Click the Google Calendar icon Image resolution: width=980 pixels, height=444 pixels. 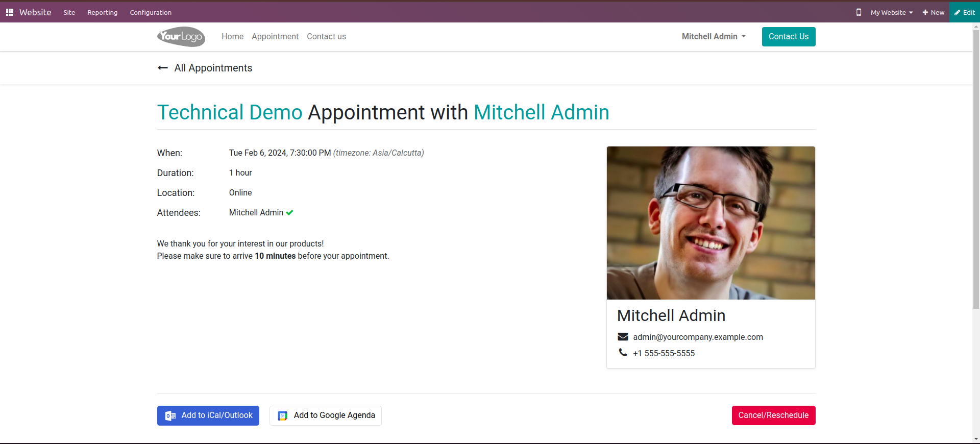tap(282, 416)
